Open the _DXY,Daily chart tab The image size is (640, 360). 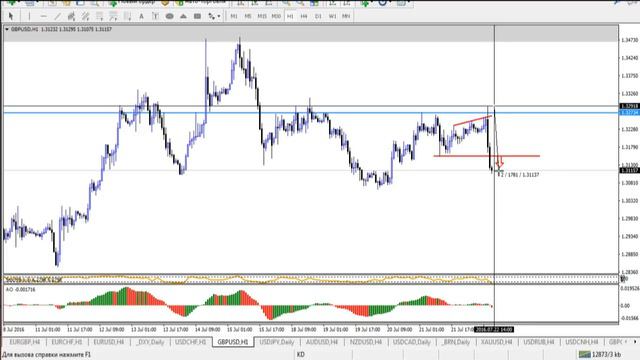click(x=150, y=342)
